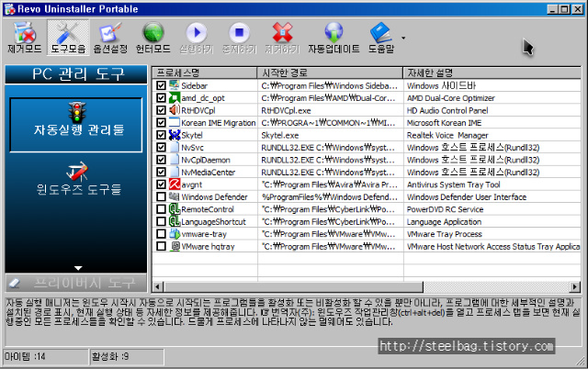588x369 pixels.
Task: Select "Realtek Voice Manager" description
Action: pyautogui.click(x=447, y=135)
